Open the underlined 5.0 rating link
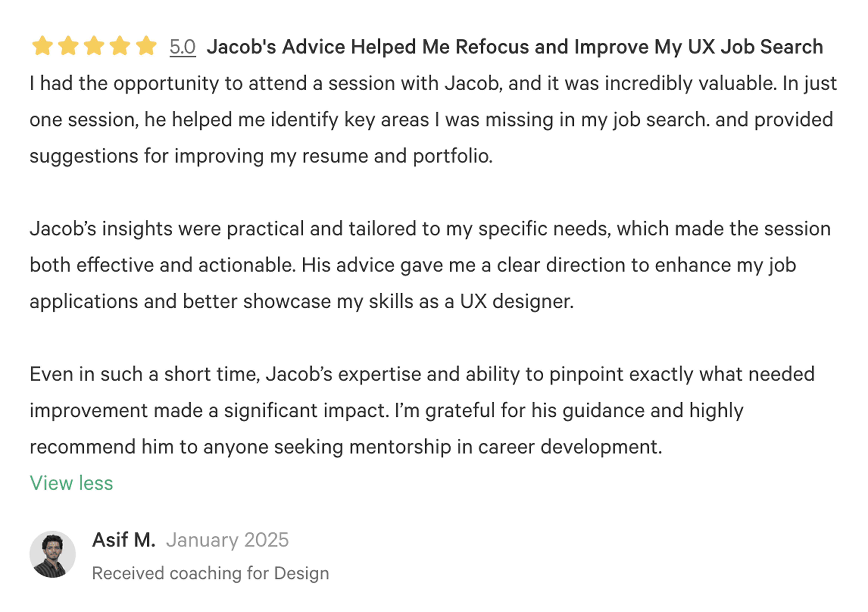 tap(183, 47)
